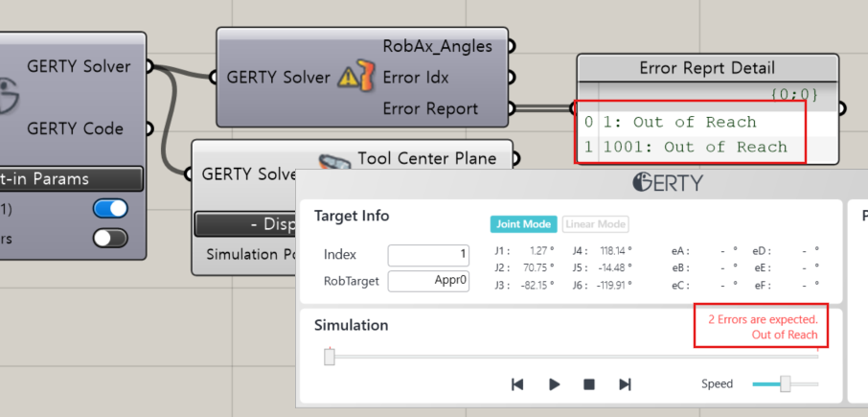
Task: Select the '1001: Out of Reach' row
Action: (707, 148)
